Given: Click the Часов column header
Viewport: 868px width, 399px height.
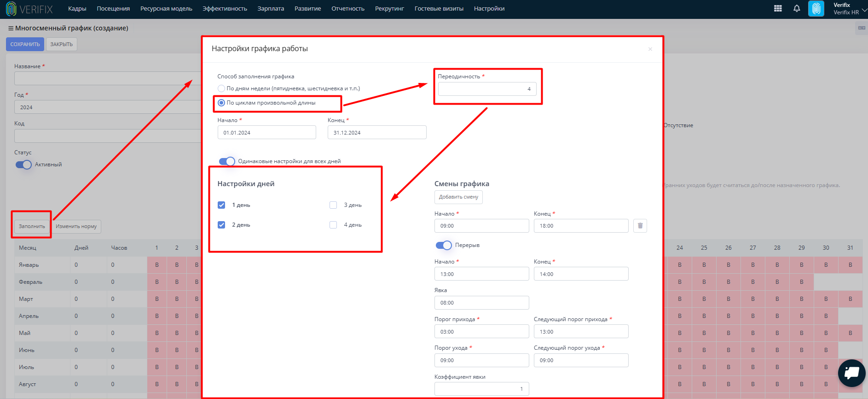Looking at the screenshot, I should (x=119, y=248).
